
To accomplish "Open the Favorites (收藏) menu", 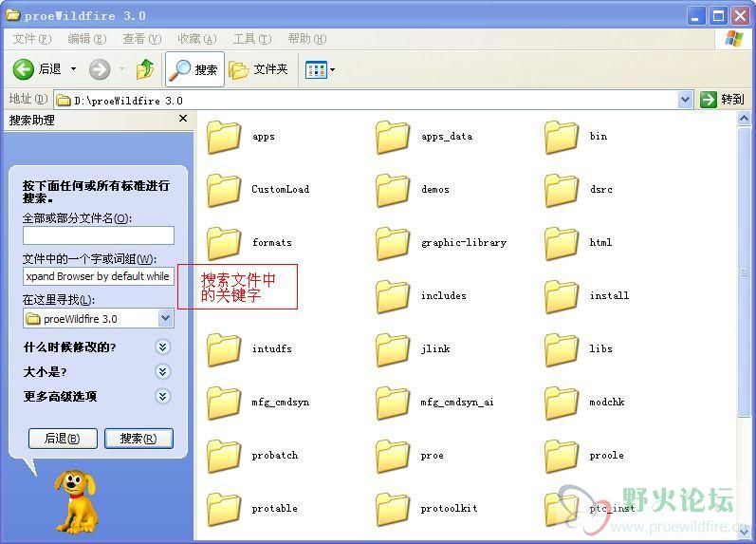I will tap(196, 39).
